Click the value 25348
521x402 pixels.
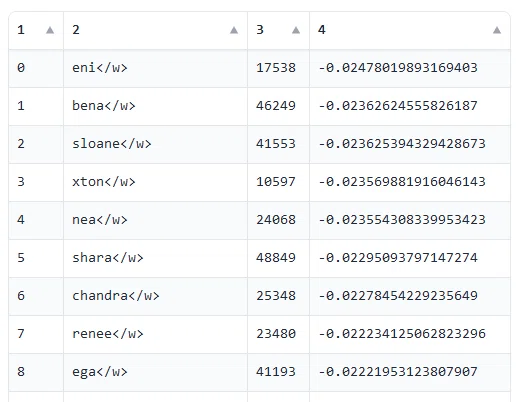[276, 296]
